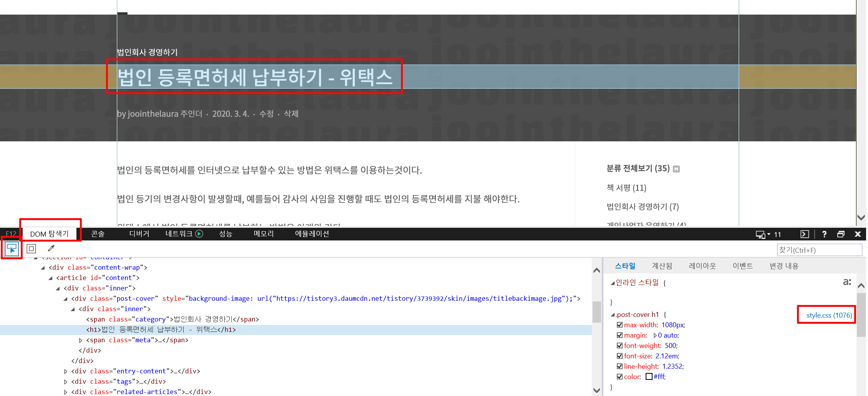Open the 에뮬레이션 tab

[x=312, y=234]
